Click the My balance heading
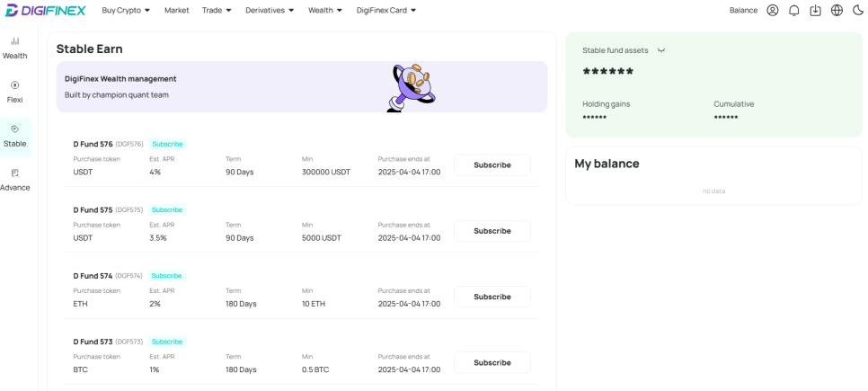 (607, 164)
